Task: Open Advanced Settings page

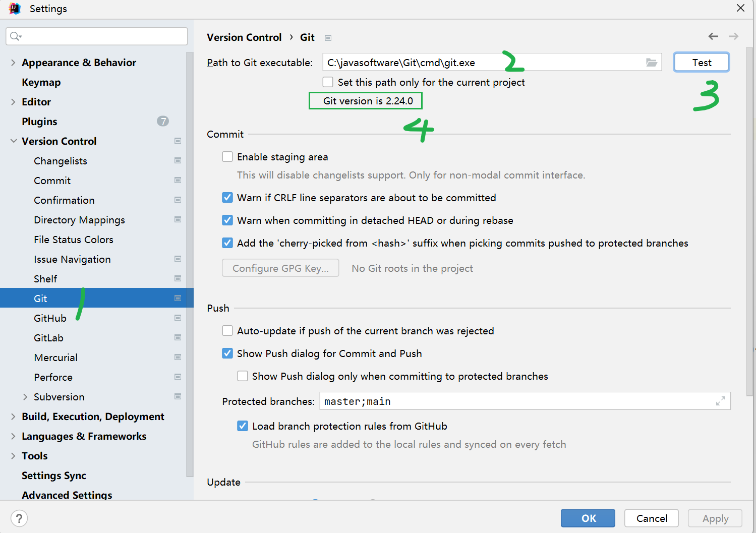Action: tap(67, 495)
